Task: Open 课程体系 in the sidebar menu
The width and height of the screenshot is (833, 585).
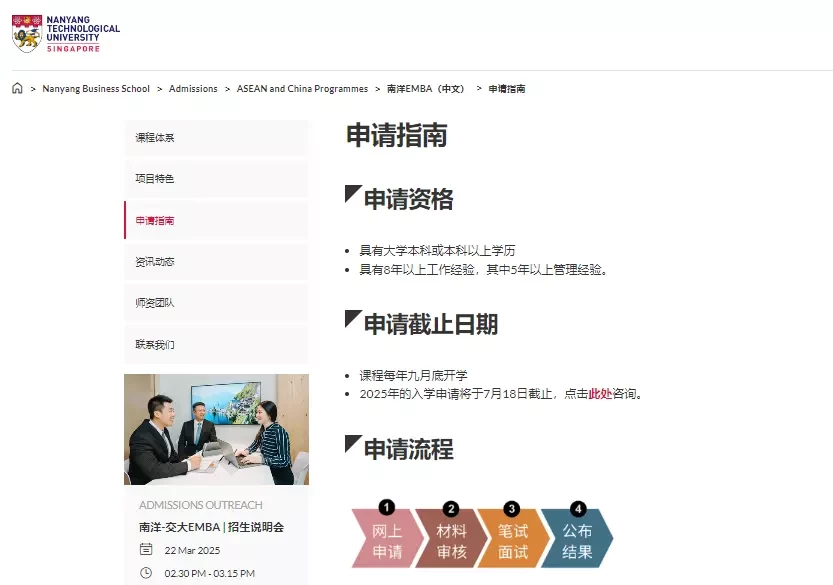Action: click(x=216, y=138)
